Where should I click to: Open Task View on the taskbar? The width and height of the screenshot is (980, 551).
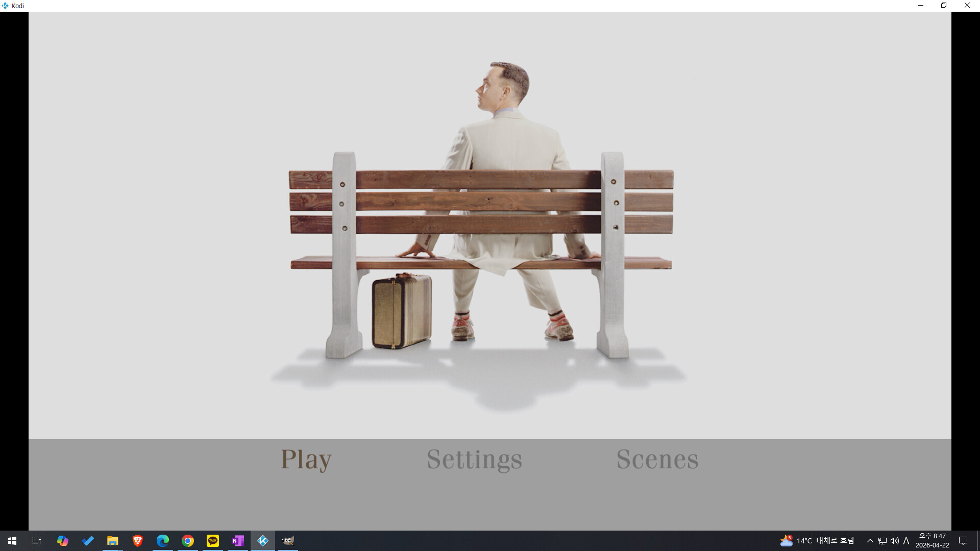(x=37, y=541)
